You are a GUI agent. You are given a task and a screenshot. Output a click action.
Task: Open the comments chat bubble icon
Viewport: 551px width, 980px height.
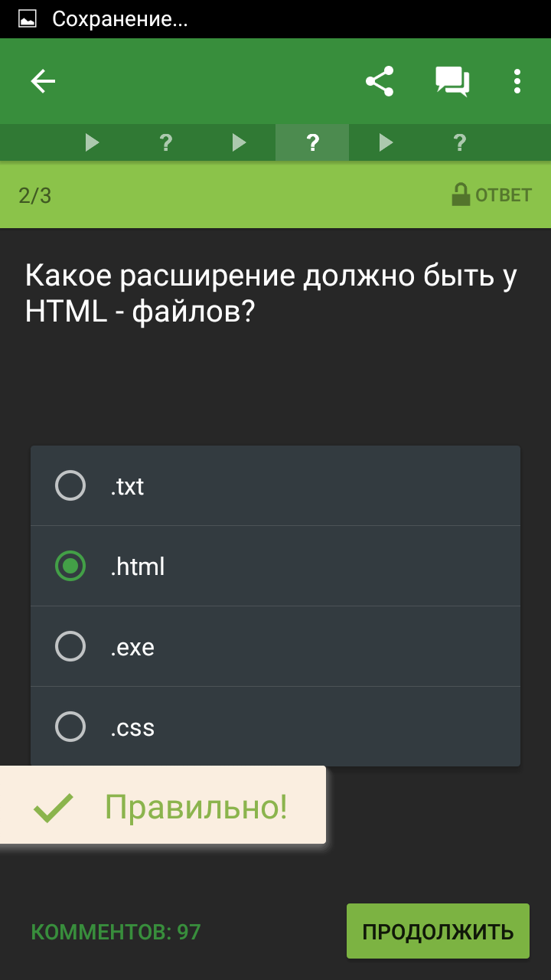click(x=452, y=81)
